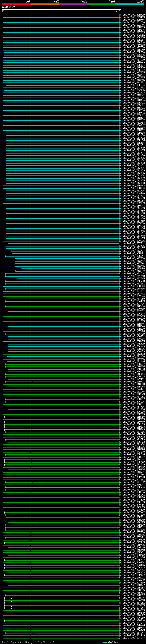Select the UniRef100_A1X724 label
This screenshot has width=146, height=644.
tap(134, 191)
